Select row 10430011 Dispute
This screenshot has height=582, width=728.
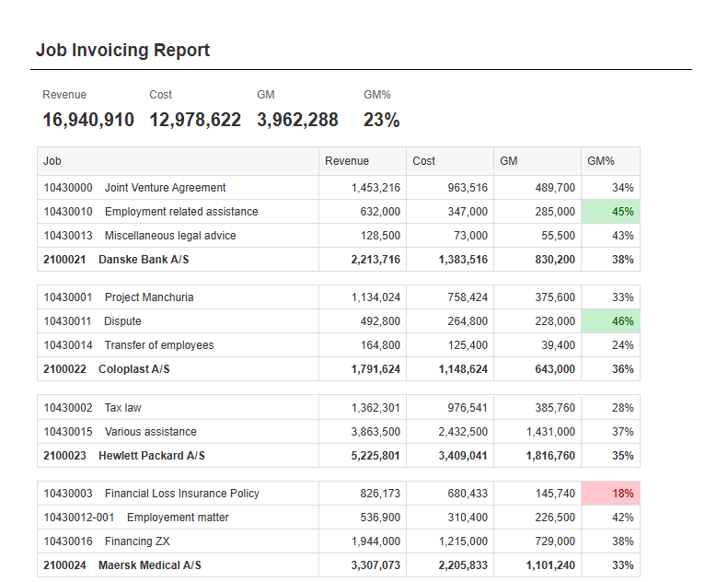[339, 321]
